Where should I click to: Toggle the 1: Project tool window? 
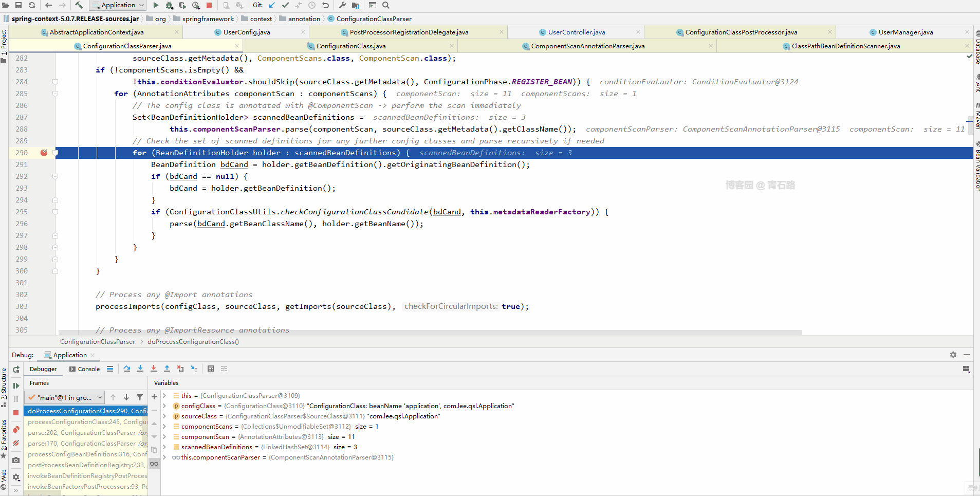(4, 42)
